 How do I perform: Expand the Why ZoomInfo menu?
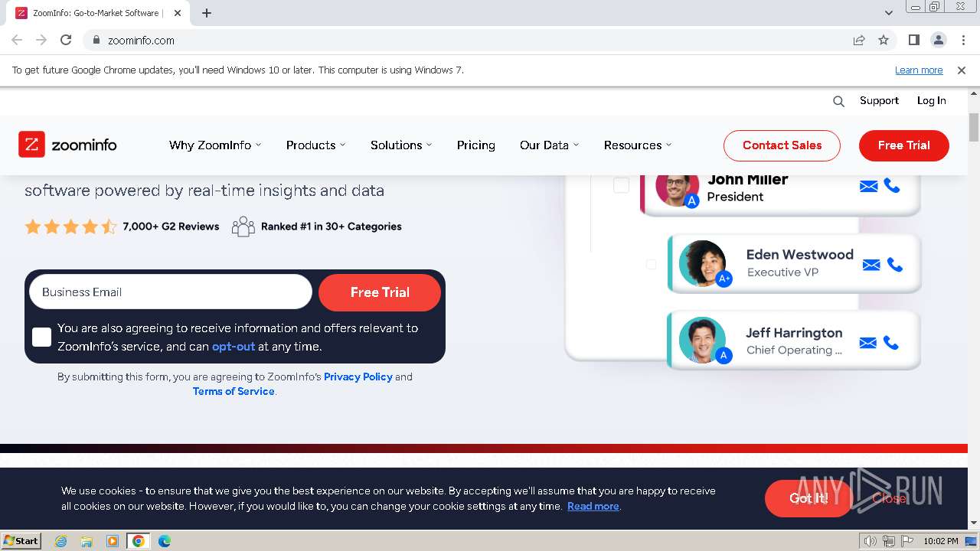pos(215,145)
